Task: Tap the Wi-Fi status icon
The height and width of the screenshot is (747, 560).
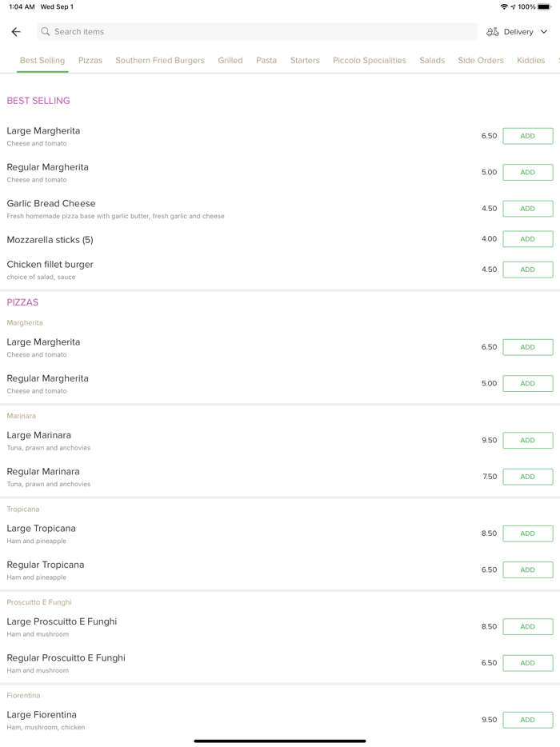Action: pyautogui.click(x=504, y=6)
